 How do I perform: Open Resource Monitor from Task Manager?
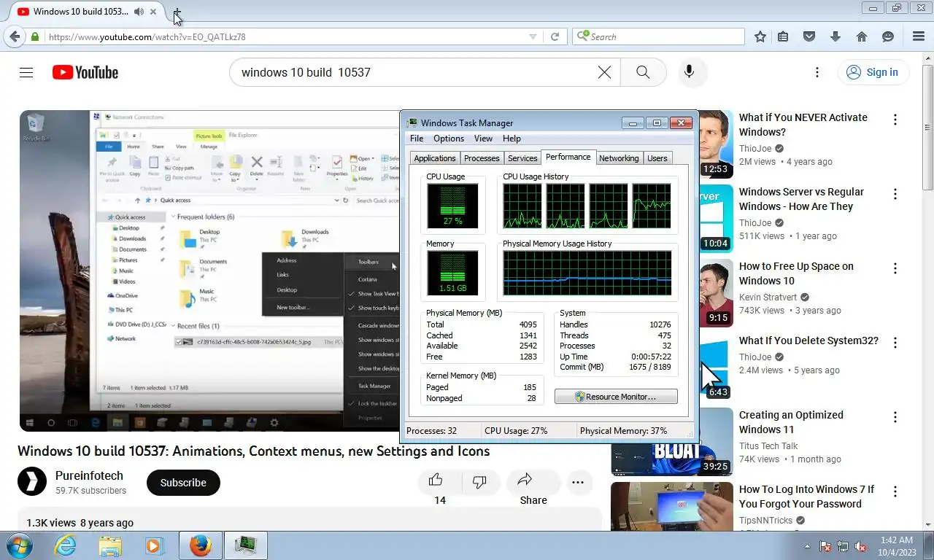(x=616, y=397)
